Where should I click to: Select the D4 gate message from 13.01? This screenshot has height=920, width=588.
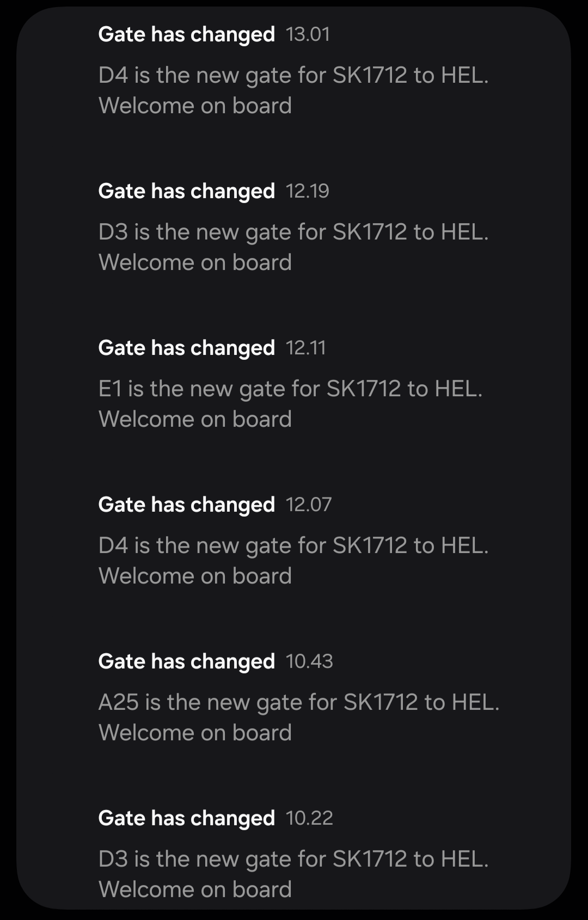coord(293,75)
